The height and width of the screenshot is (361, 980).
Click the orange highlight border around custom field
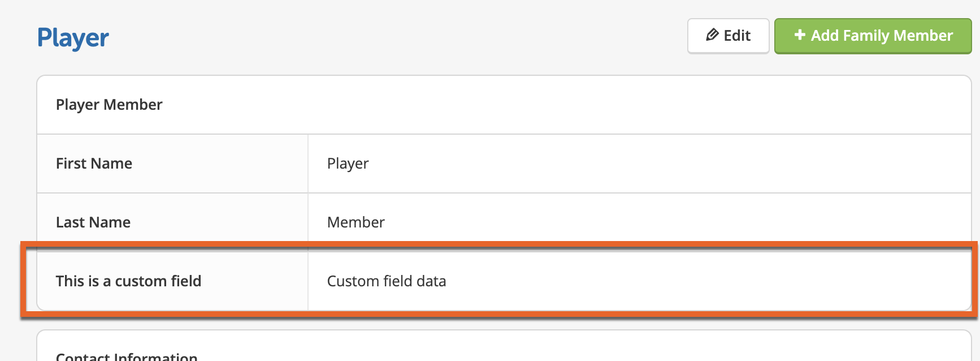click(499, 244)
